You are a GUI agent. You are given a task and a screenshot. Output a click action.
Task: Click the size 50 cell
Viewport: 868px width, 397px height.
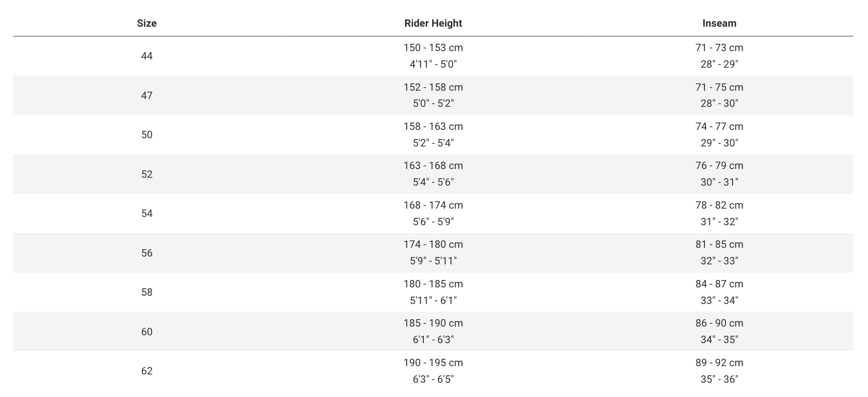147,134
